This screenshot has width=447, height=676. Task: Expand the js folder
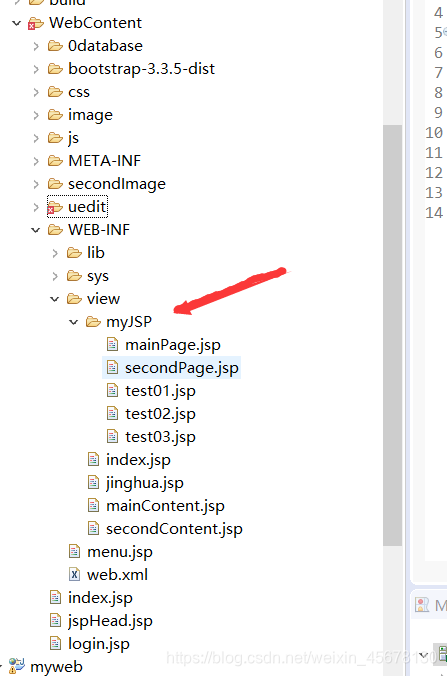click(36, 138)
